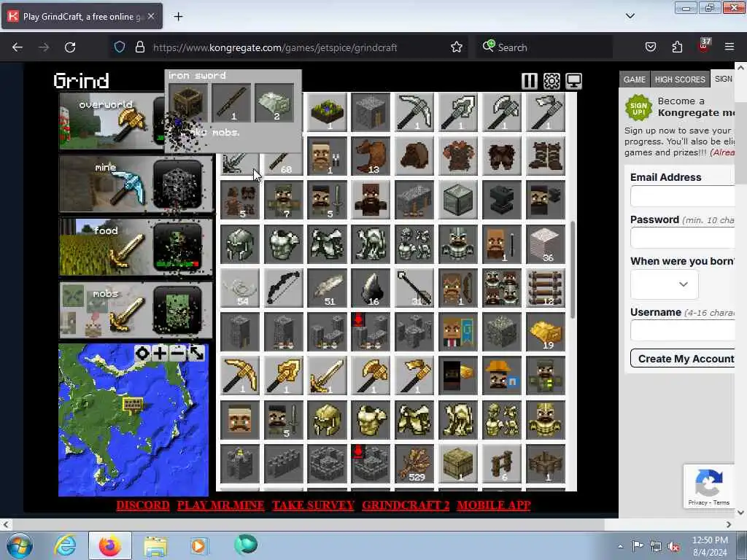The image size is (747, 560).
Task: Open the DISCORD link
Action: (x=143, y=505)
